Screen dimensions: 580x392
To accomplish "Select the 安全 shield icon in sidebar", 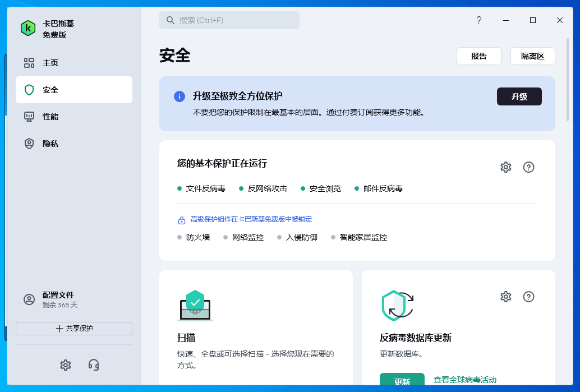I will click(x=29, y=90).
